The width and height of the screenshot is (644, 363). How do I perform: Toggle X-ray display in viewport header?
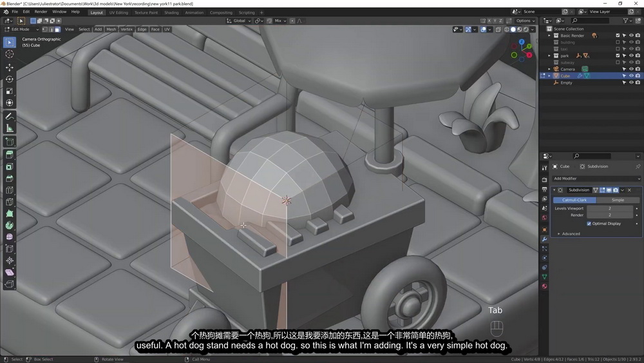pyautogui.click(x=498, y=30)
